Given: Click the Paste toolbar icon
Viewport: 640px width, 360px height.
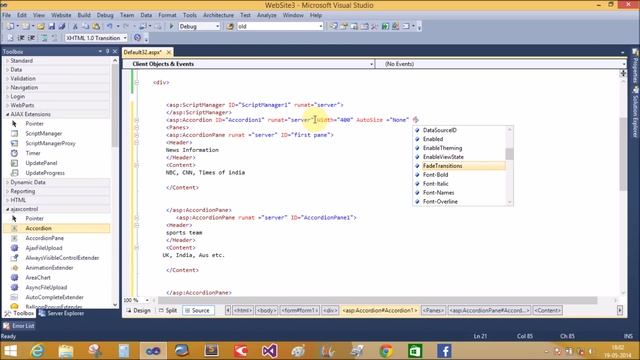Looking at the screenshot, I should (x=96, y=27).
